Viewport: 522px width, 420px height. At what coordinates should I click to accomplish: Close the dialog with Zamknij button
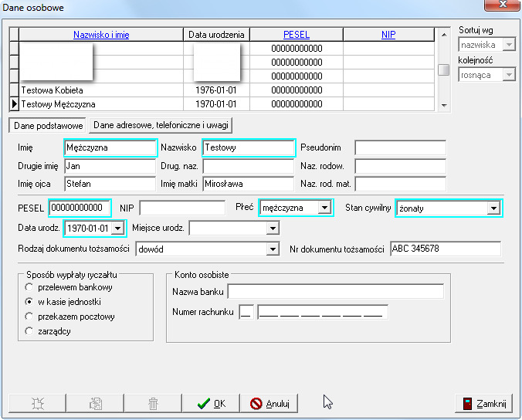click(x=483, y=403)
